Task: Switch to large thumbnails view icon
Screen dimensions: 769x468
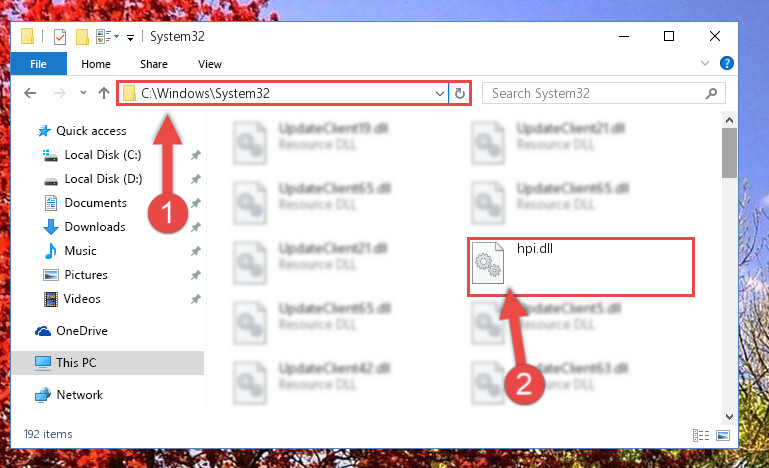Action: [x=722, y=435]
